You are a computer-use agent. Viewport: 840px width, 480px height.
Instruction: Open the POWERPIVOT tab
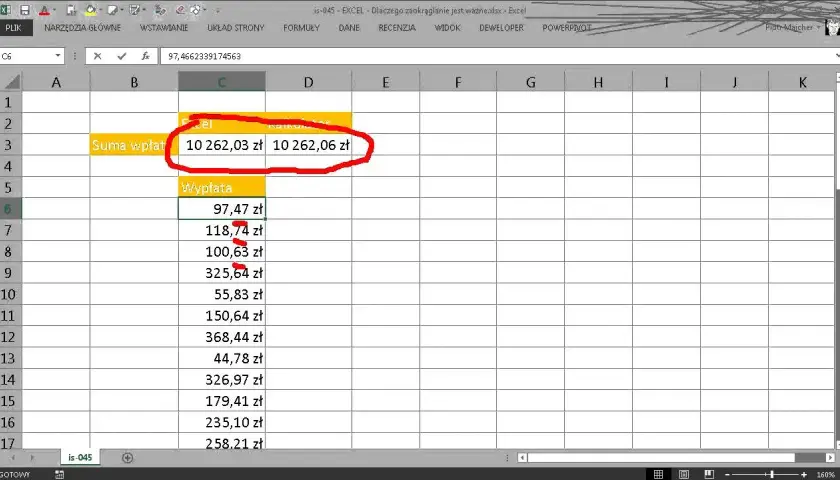[x=567, y=27]
